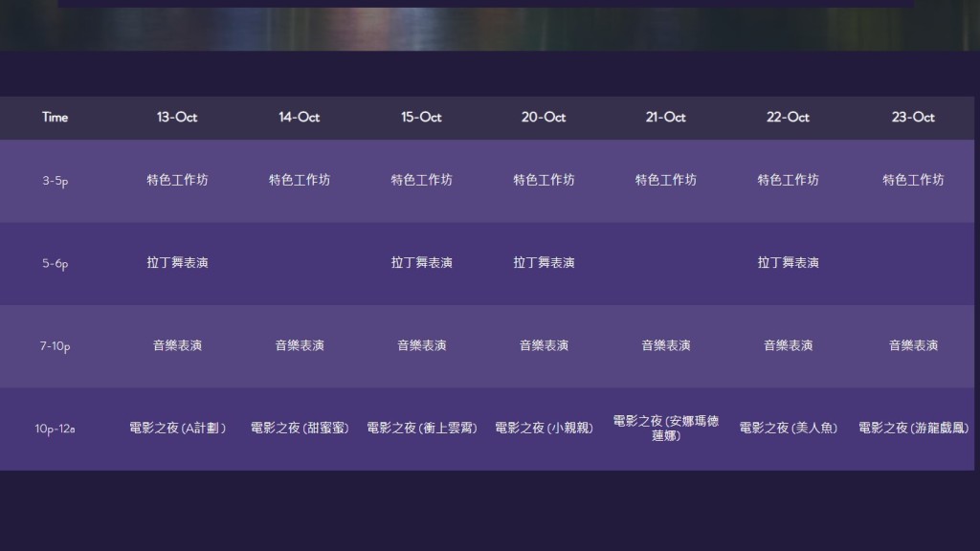Viewport: 980px width, 551px height.
Task: Click 拉丁舞表演 under 20-Oct
Action: point(544,262)
